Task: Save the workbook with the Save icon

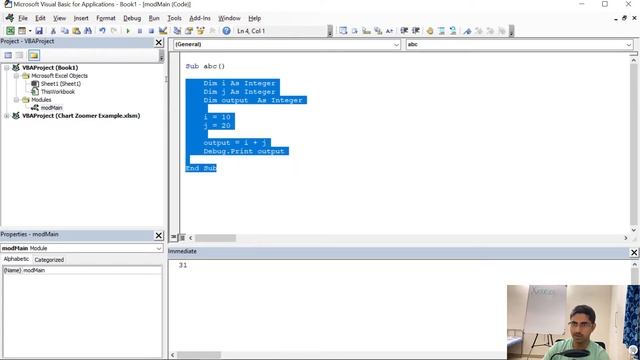Action: click(x=39, y=31)
